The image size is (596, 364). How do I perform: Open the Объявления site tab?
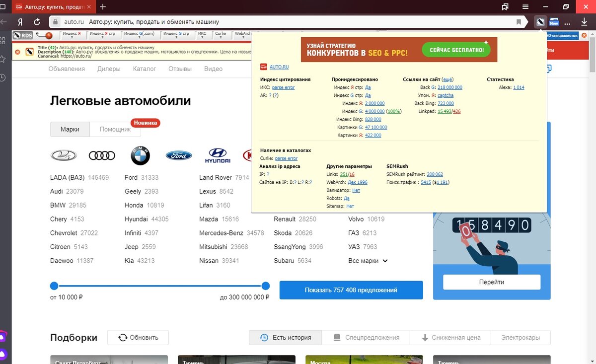[67, 69]
